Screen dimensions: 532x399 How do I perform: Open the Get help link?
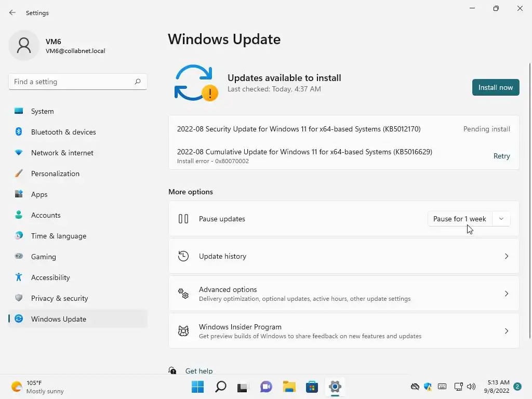coord(199,371)
